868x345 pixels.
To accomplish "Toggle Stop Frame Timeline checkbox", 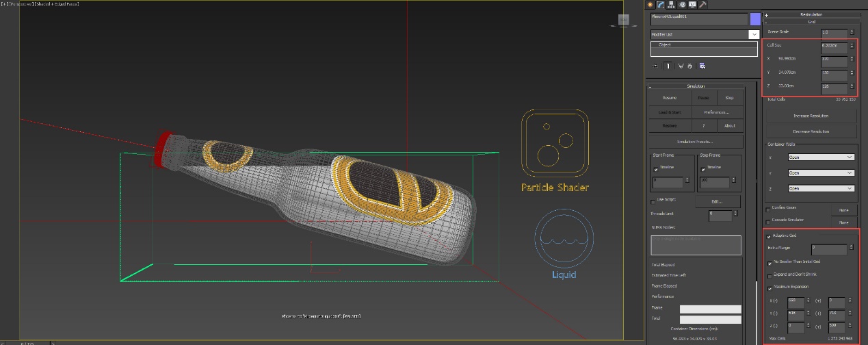I will pyautogui.click(x=704, y=169).
